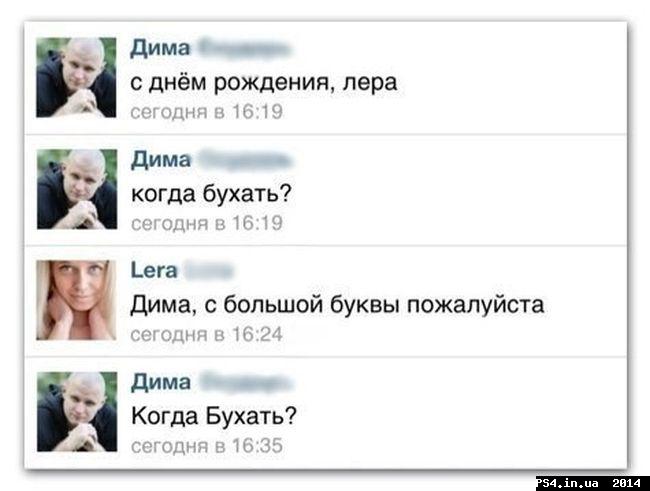Click timestamp 'сегодня в 16:19' of first message

(x=206, y=112)
